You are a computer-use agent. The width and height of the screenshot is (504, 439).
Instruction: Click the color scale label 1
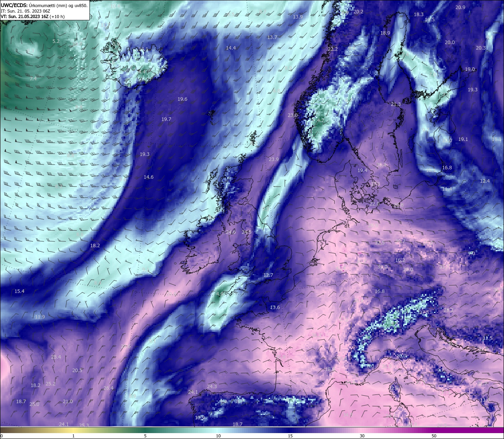(x=74, y=436)
